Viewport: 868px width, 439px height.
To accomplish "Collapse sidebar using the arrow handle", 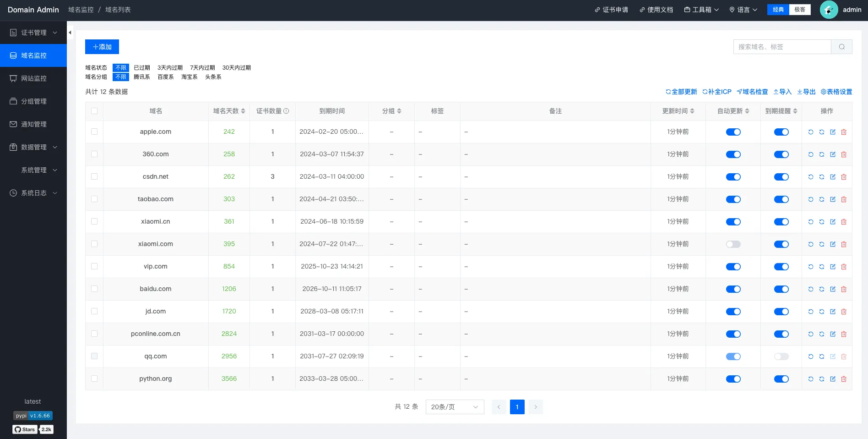I will pyautogui.click(x=70, y=33).
